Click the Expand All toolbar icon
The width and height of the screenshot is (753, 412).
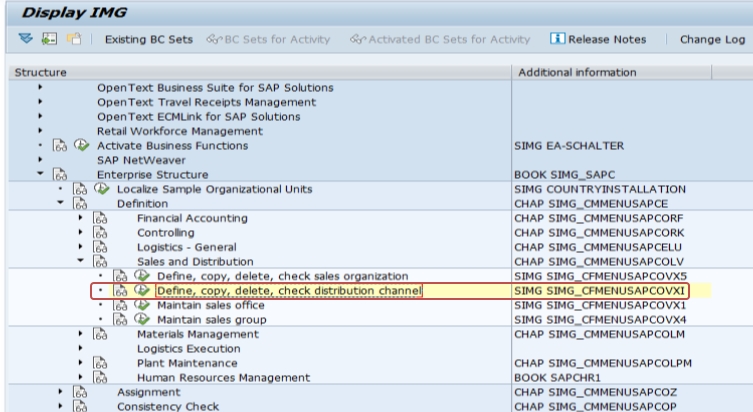[x=25, y=38]
